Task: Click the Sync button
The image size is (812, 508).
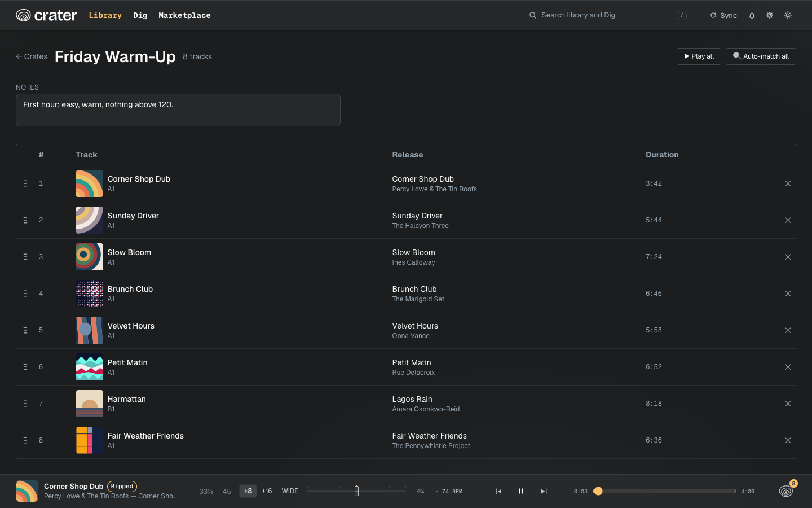Action: [x=723, y=16]
